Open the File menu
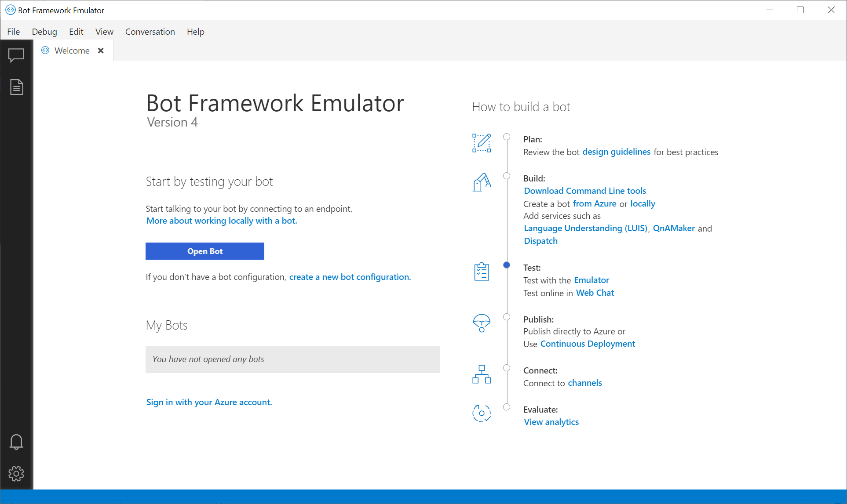The image size is (847, 504). click(13, 31)
